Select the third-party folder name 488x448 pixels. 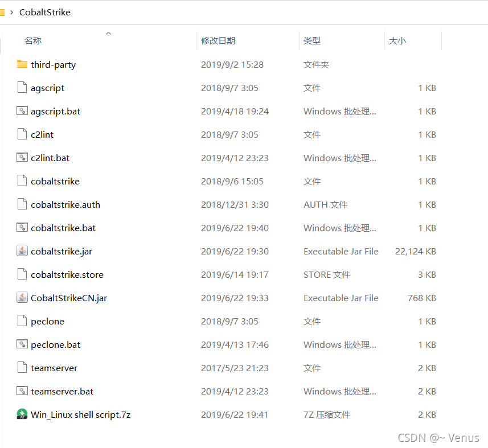53,65
